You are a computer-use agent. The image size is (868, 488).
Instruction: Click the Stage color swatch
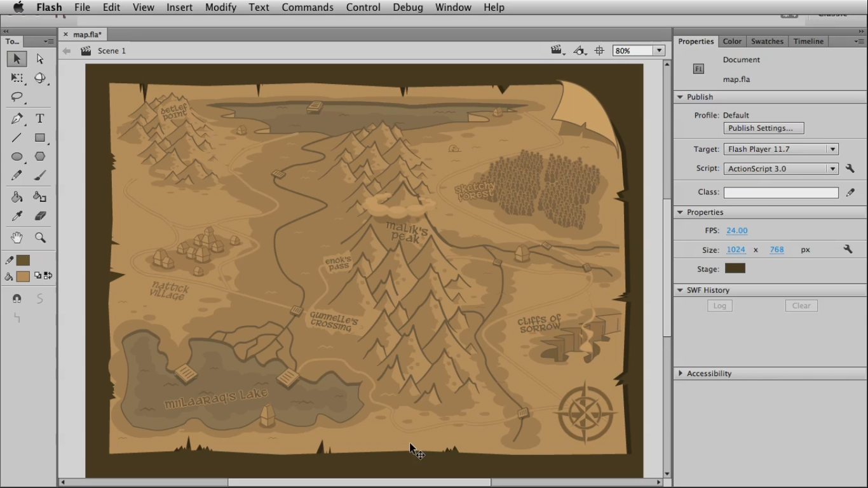tap(734, 268)
